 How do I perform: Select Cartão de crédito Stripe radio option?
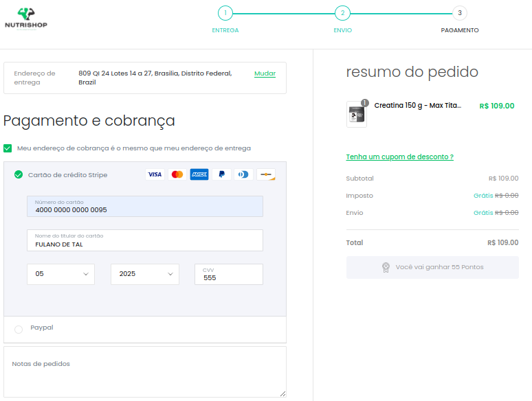pos(19,174)
